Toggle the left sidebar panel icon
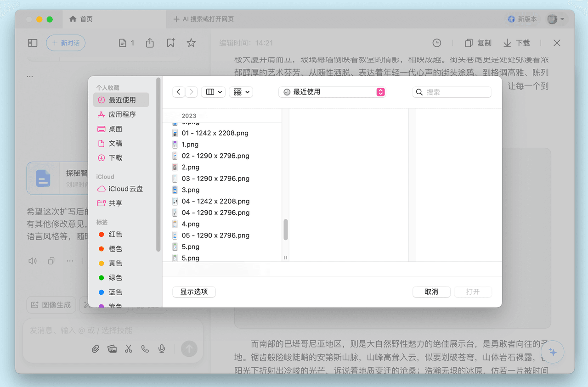The image size is (588, 387). 33,43
